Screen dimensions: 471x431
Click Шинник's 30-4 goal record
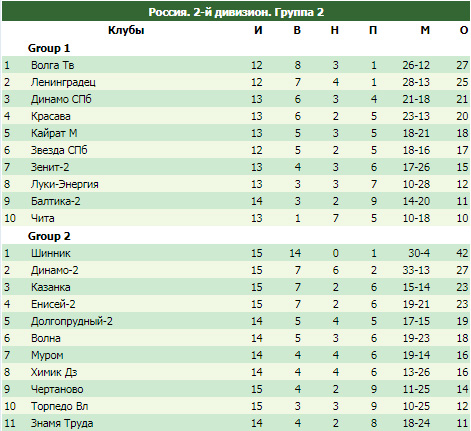(419, 253)
